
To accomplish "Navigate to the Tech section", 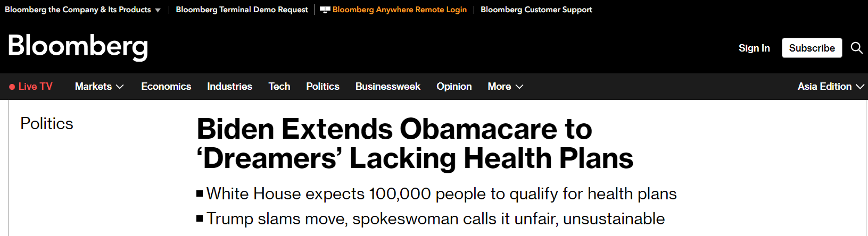I will [279, 86].
